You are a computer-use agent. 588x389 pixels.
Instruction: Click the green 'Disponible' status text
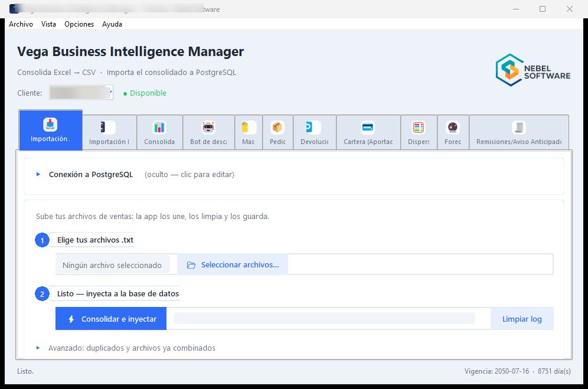148,93
